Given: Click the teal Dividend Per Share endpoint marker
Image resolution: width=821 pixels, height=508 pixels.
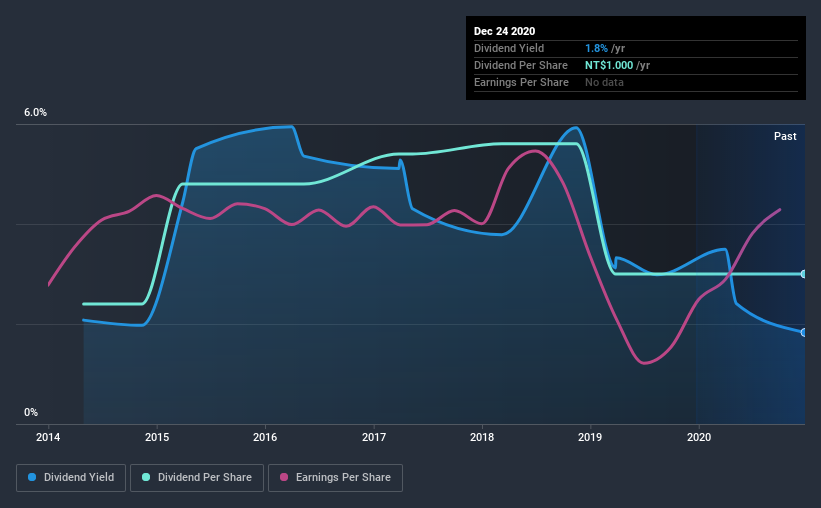Looking at the screenshot, I should pyautogui.click(x=804, y=274).
